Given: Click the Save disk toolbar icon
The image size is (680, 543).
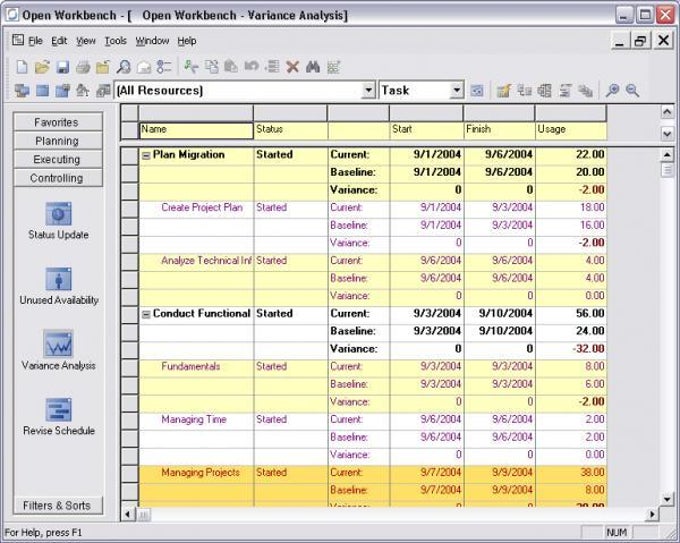Looking at the screenshot, I should [x=63, y=67].
